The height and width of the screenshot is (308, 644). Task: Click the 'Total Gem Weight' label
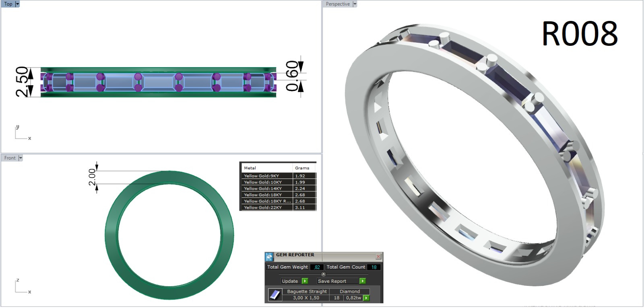(287, 267)
